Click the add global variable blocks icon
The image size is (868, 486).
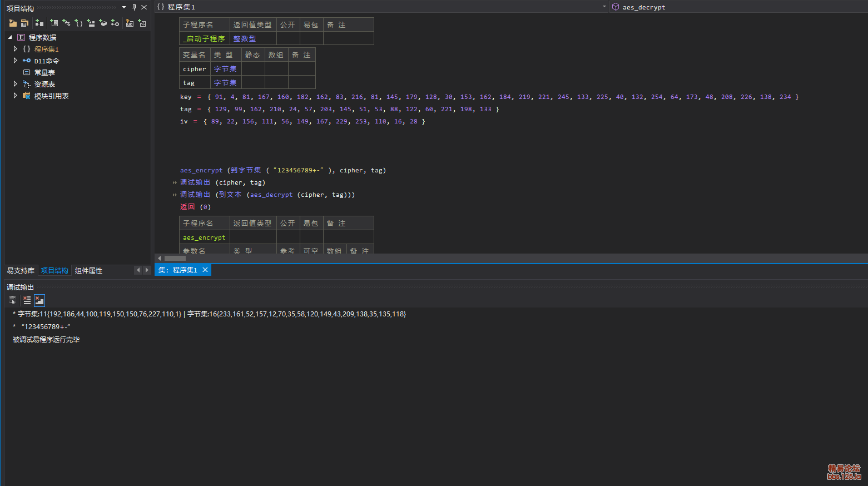[x=91, y=23]
